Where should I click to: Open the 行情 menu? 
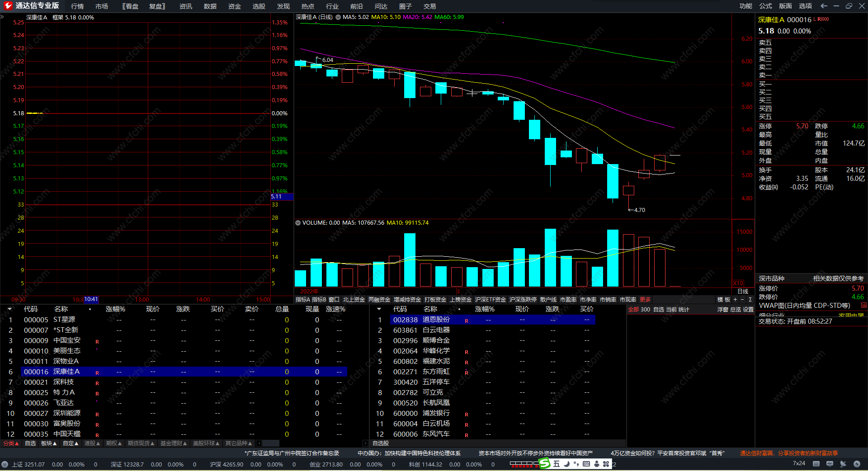[77, 6]
